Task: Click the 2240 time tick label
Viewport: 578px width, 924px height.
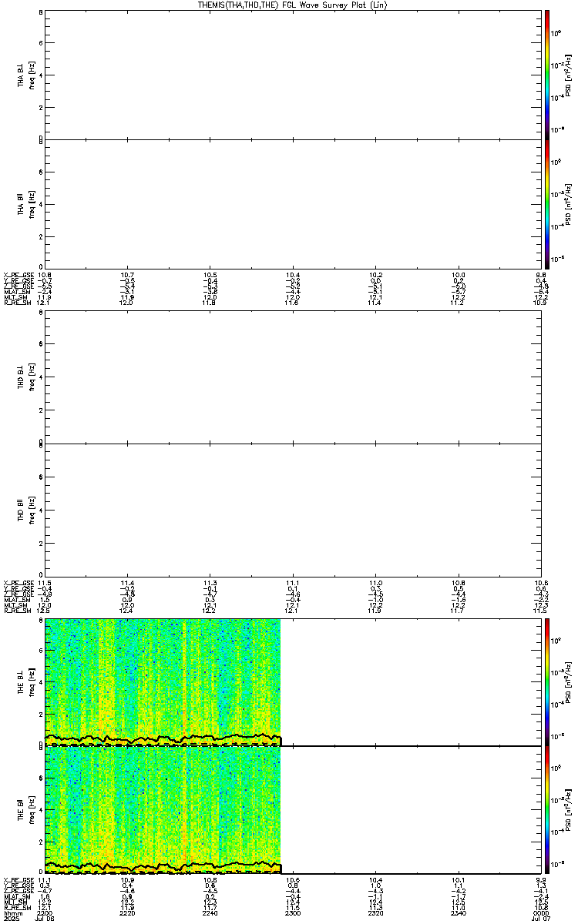Action: point(209,912)
